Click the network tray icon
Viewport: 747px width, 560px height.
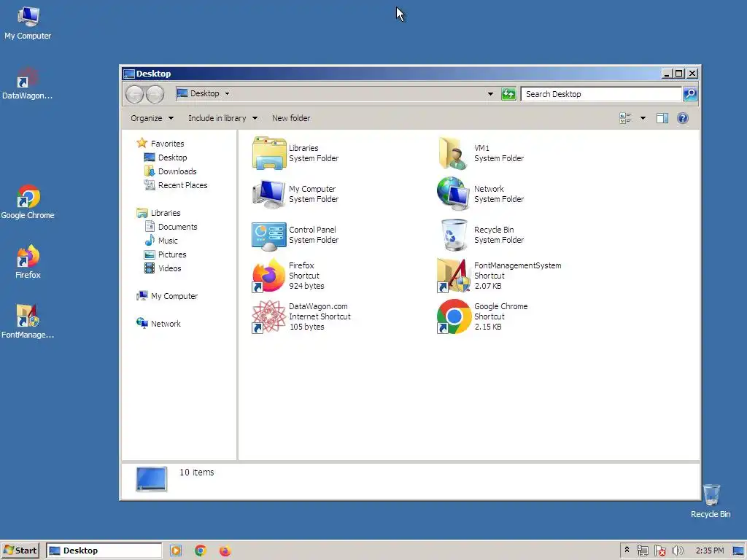[643, 551]
